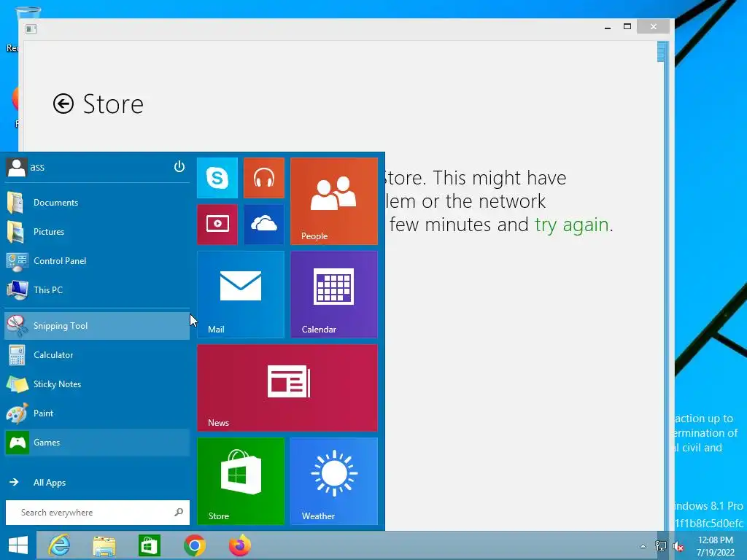The height and width of the screenshot is (560, 747).
Task: Open Documents from the Start menu
Action: [x=97, y=203]
